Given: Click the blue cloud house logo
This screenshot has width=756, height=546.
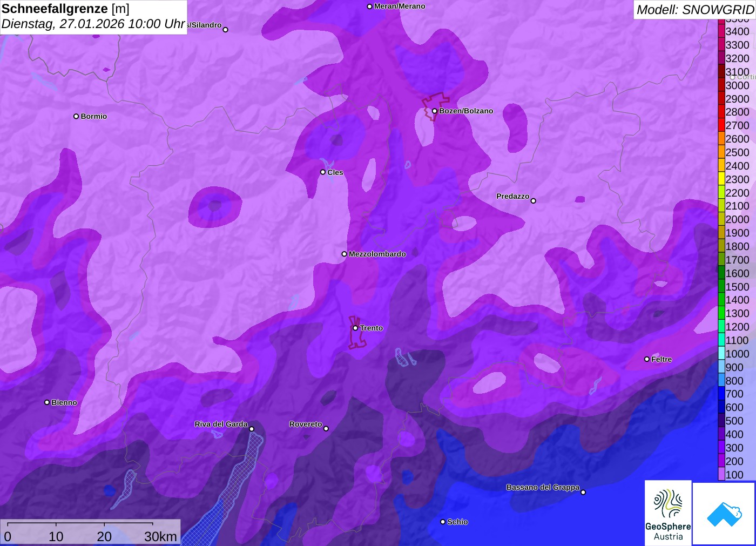Looking at the screenshot, I should pos(724,514).
